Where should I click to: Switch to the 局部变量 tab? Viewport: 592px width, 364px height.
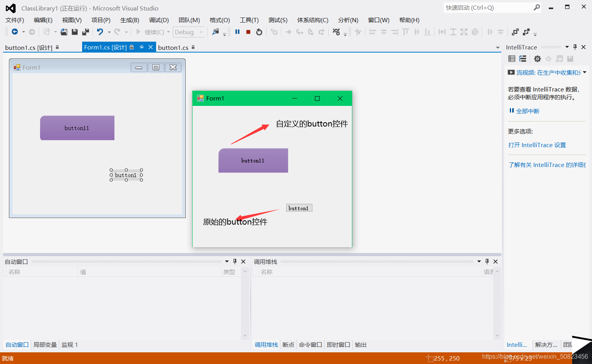[45, 345]
